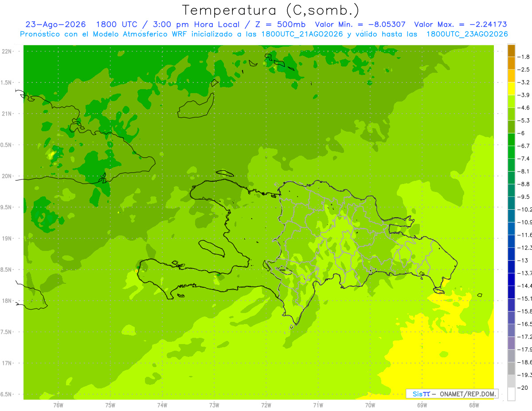Click the '72W' longitude label
Image resolution: width=532 pixels, height=411 pixels.
[266, 405]
